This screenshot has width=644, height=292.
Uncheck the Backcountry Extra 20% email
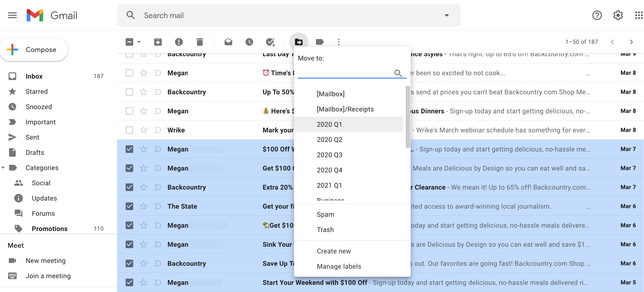[129, 187]
